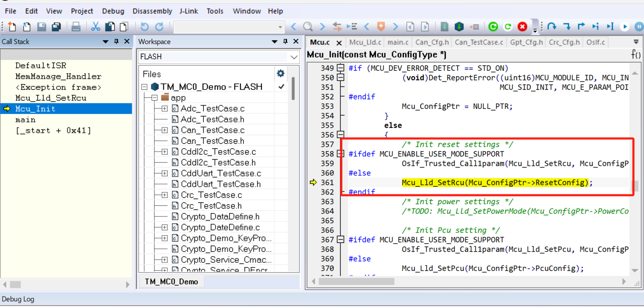The height and width of the screenshot is (307, 644).
Task: Open the Project menu
Action: [x=82, y=11]
